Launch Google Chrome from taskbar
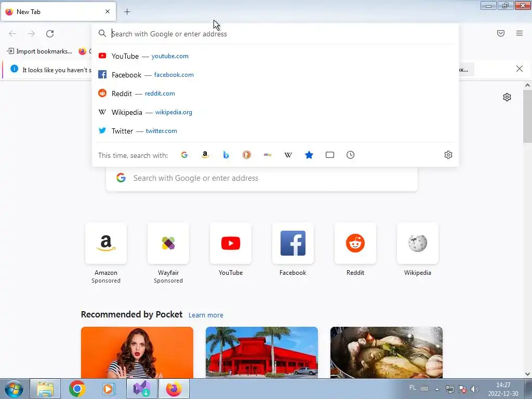This screenshot has width=532, height=399. (x=77, y=389)
